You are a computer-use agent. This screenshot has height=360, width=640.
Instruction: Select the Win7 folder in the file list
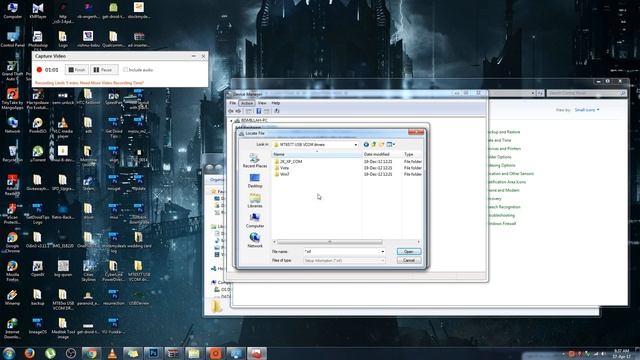click(x=284, y=174)
